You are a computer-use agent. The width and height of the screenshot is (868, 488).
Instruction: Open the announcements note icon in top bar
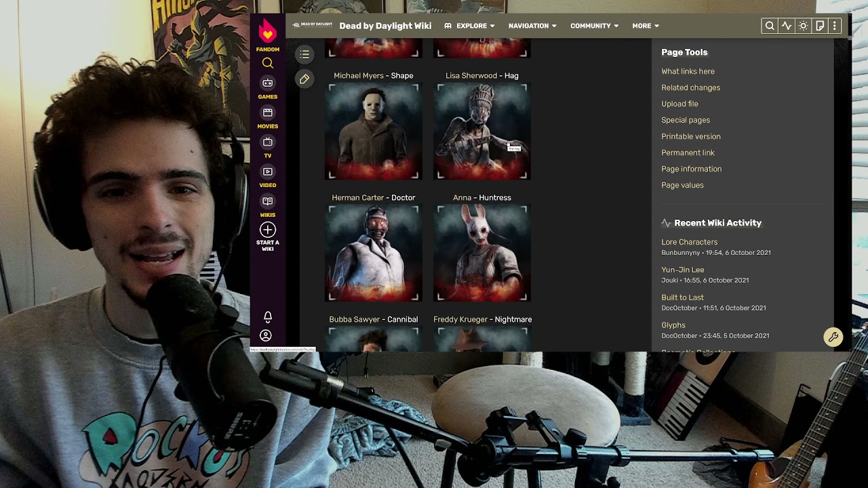click(x=819, y=26)
